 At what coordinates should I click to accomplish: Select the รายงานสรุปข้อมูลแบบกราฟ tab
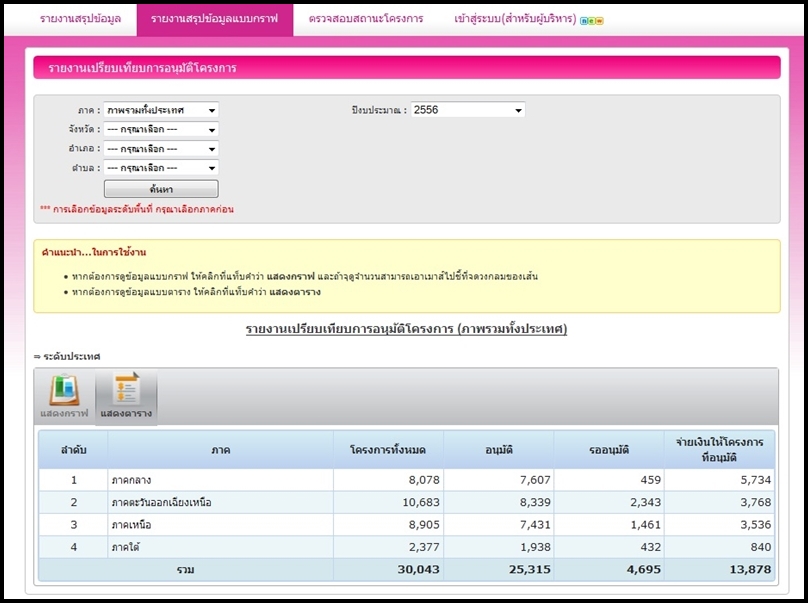[214, 19]
